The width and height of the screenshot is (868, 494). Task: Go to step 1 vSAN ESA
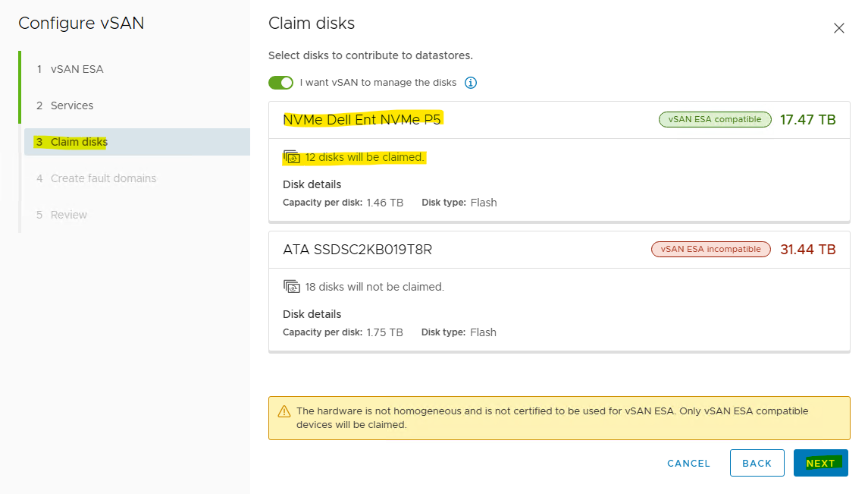pyautogui.click(x=77, y=69)
